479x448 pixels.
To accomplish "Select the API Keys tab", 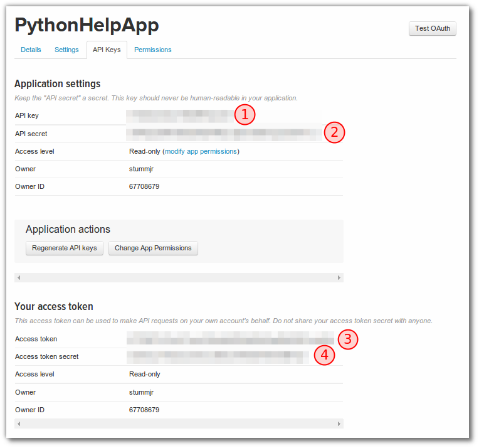I will coord(107,50).
